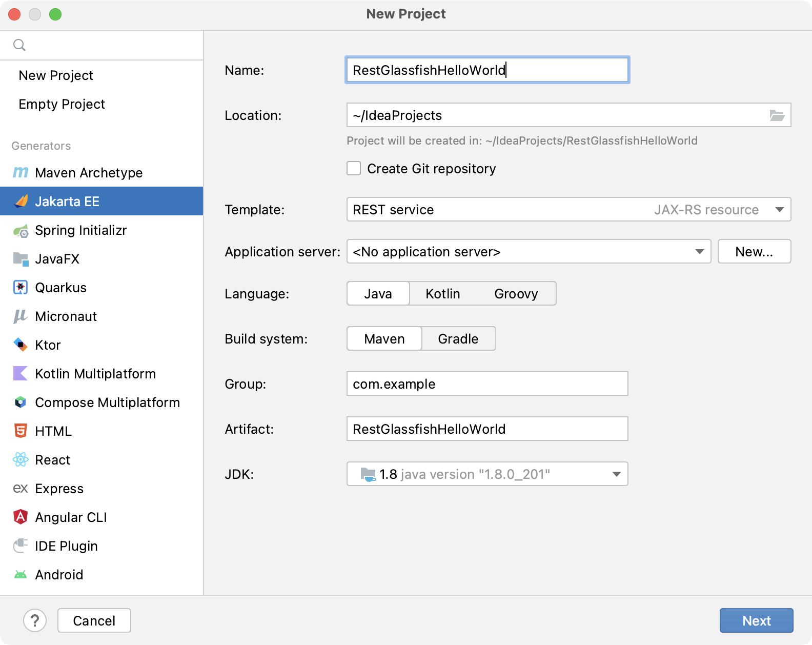This screenshot has width=812, height=645.
Task: Select the Compose Multiplatform label
Action: click(108, 402)
